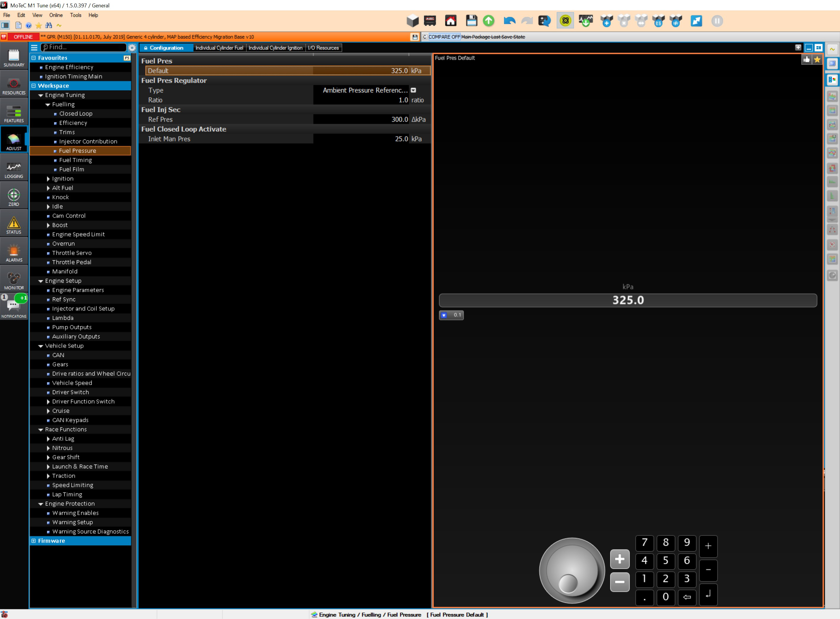Click the yellow star favourite icon
The width and height of the screenshot is (840, 619).
tap(817, 59)
